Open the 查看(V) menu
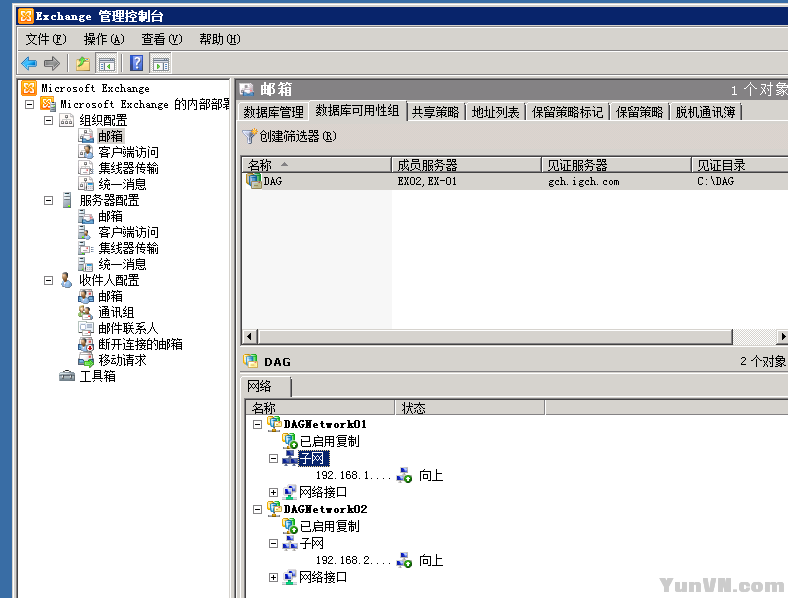 (162, 39)
